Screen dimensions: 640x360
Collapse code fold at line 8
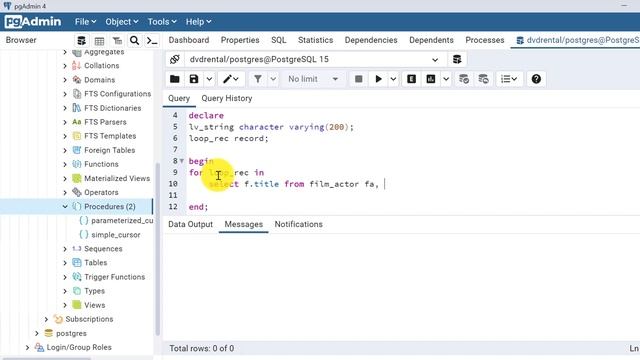182,161
